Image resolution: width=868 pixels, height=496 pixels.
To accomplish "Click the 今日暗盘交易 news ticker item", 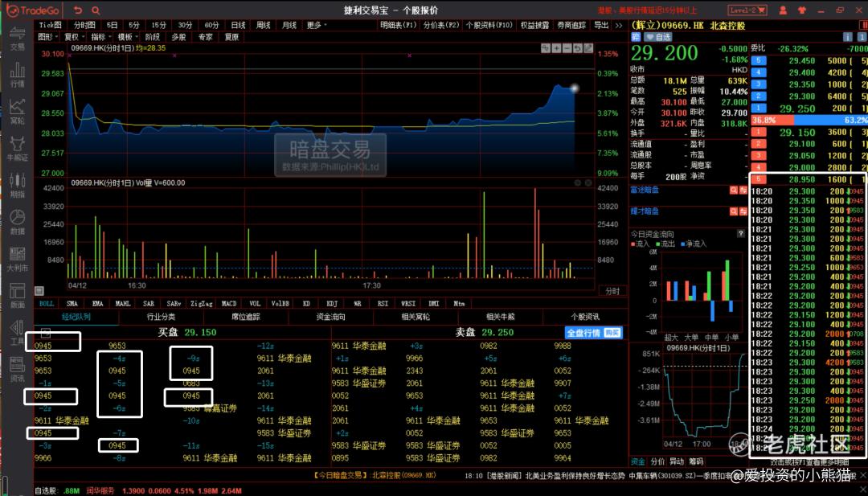I will pyautogui.click(x=375, y=475).
